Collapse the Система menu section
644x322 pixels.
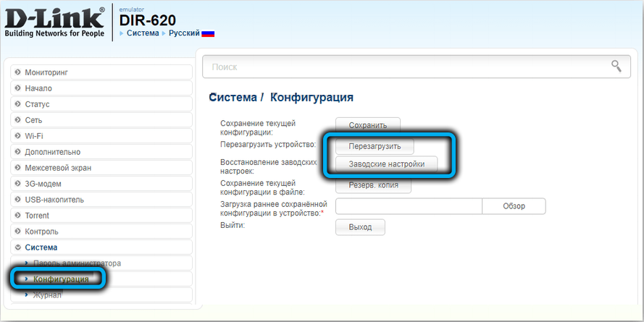[x=41, y=247]
